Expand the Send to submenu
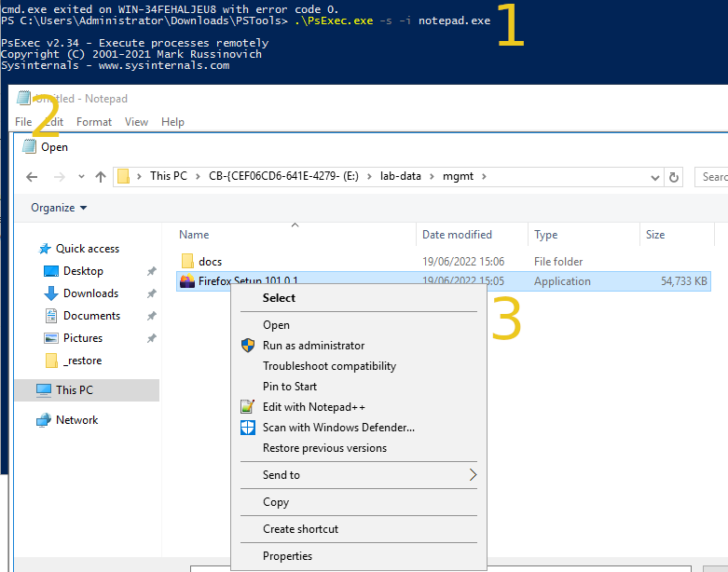Viewport: 728px width, 572px height. click(359, 474)
